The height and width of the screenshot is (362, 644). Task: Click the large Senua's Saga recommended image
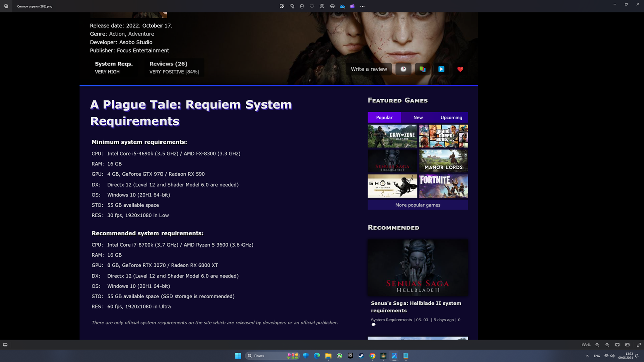418,267
